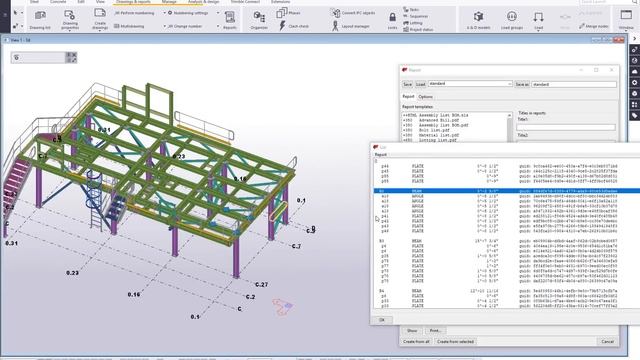Open the Organizer
640x360 pixels.
[259, 20]
